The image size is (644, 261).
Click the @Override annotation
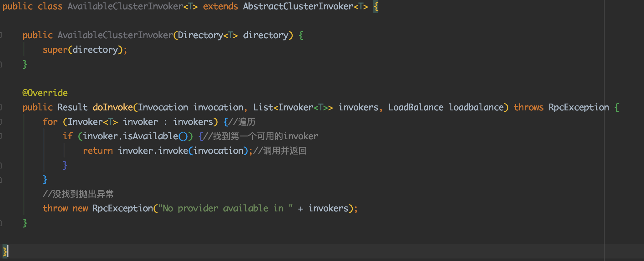pos(45,93)
